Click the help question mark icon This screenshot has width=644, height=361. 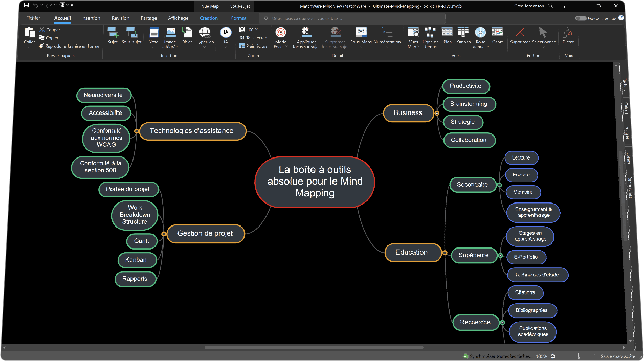[x=621, y=18]
